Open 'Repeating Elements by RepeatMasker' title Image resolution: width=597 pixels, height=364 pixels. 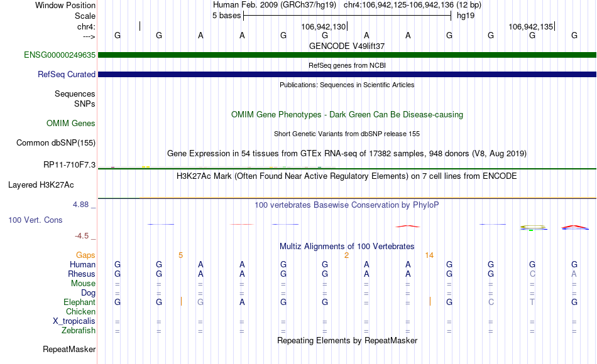347,340
